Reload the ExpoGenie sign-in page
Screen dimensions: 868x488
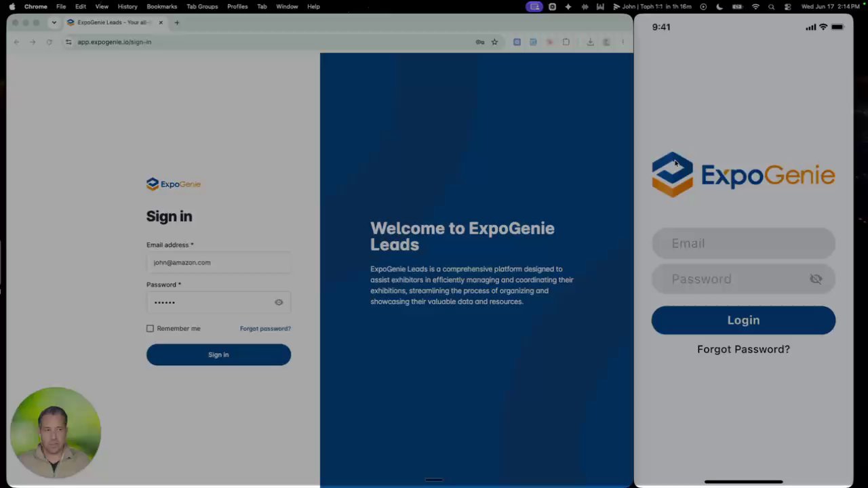49,42
